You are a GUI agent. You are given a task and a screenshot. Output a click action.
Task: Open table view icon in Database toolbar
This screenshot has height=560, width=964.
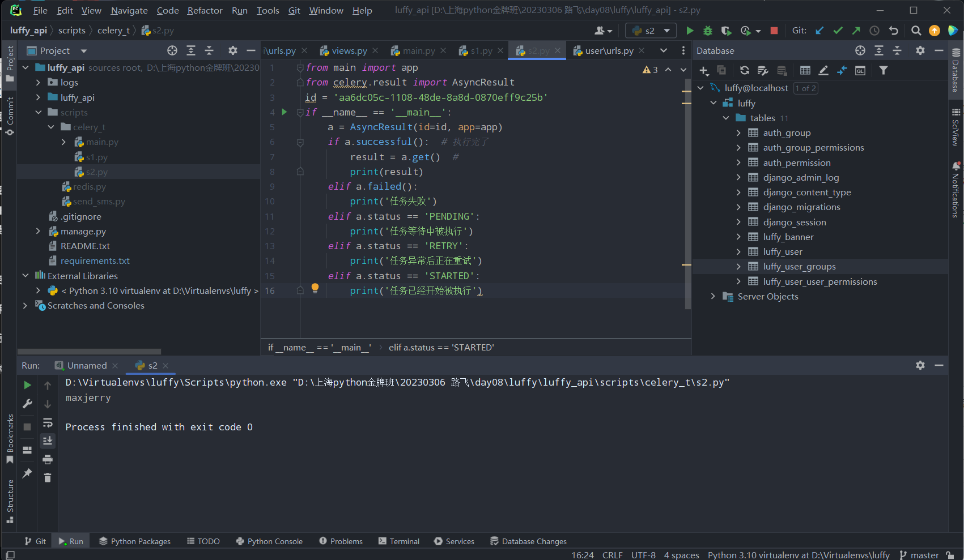(x=805, y=70)
